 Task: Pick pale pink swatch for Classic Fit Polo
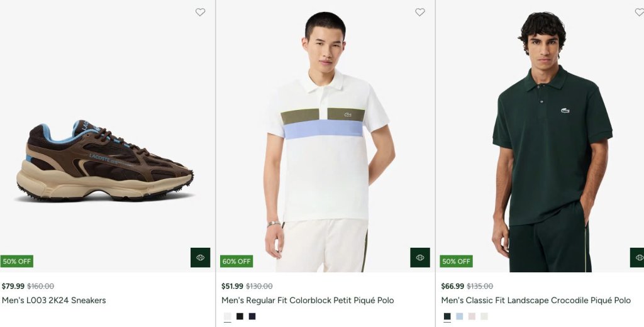tap(472, 316)
